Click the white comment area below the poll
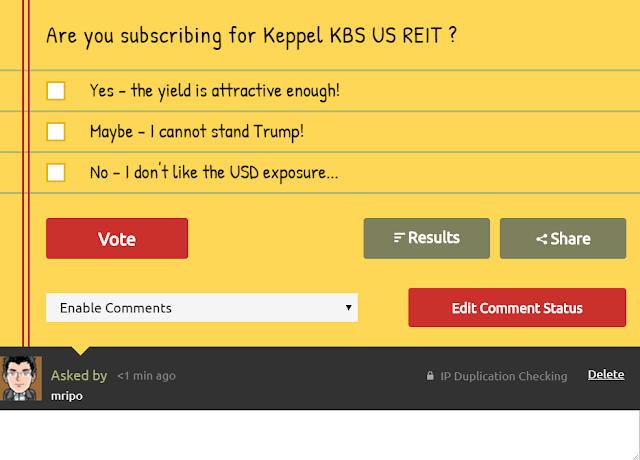Viewport: 640px width, 460px height. (320, 435)
